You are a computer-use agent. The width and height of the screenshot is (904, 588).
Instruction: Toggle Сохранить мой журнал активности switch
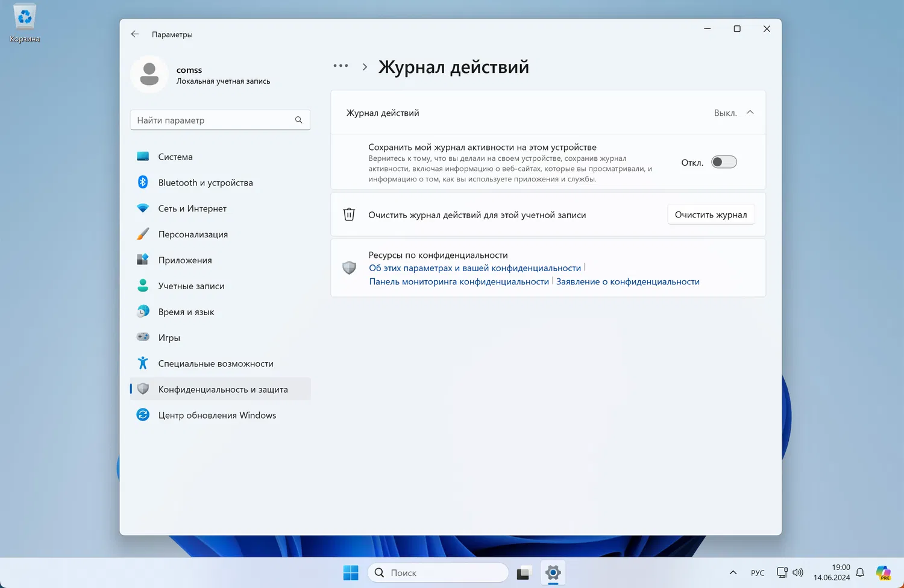click(x=724, y=162)
